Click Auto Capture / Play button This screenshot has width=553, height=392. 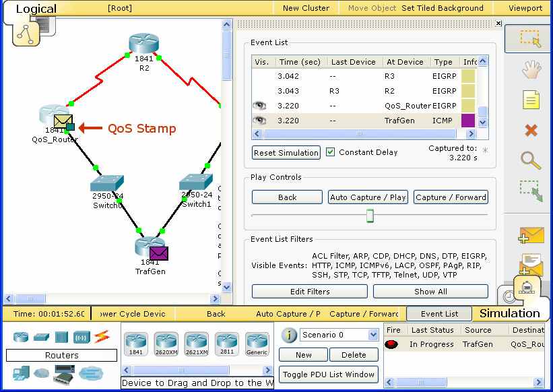tap(368, 197)
